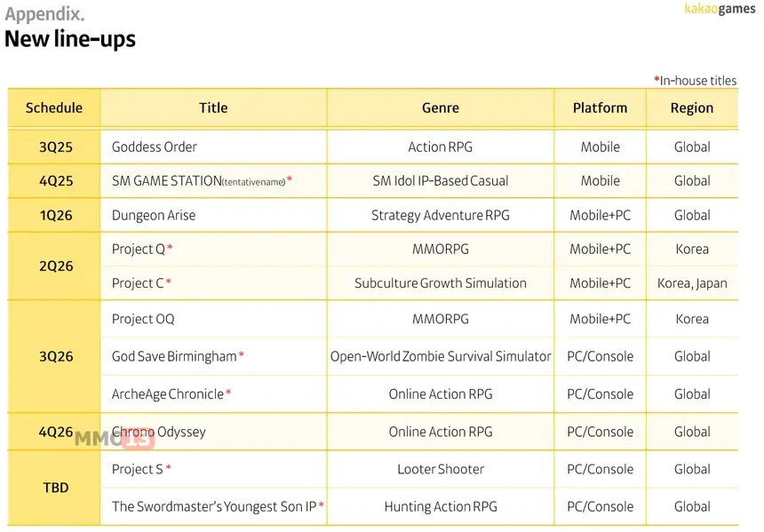The image size is (764, 532).
Task: Select the "Korea, Japan" region cell
Action: tap(692, 283)
